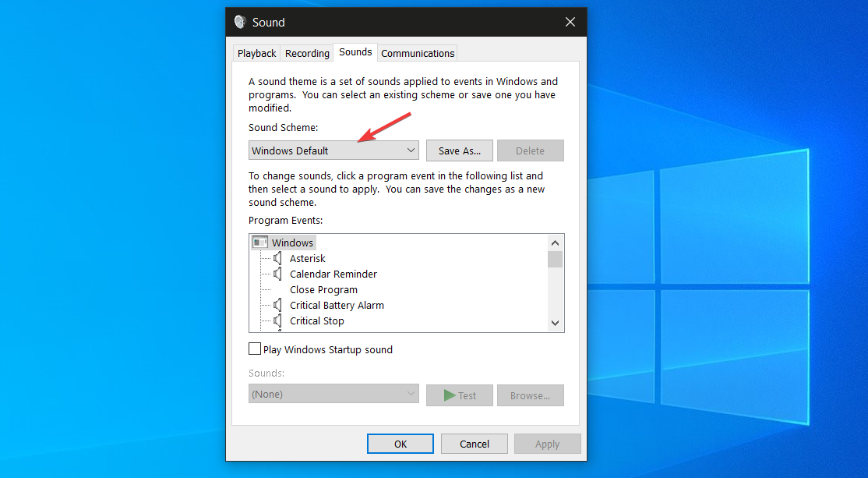Select the Close Program event
This screenshot has width=868, height=478.
pyautogui.click(x=324, y=289)
